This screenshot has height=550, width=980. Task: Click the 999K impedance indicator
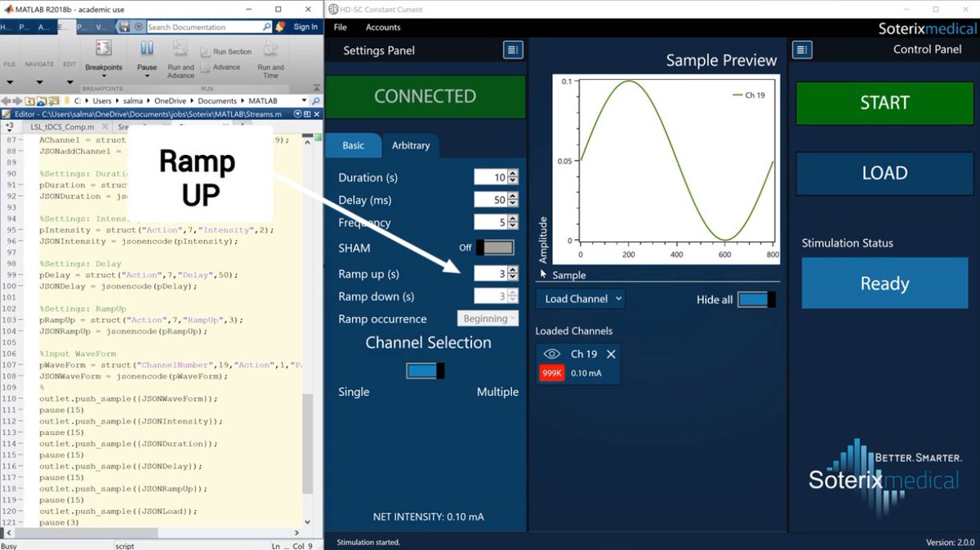coord(551,373)
